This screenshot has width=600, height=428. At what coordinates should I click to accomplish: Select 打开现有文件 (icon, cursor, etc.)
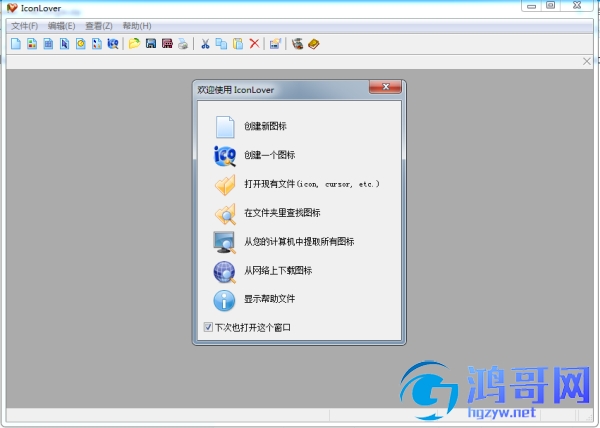click(312, 184)
